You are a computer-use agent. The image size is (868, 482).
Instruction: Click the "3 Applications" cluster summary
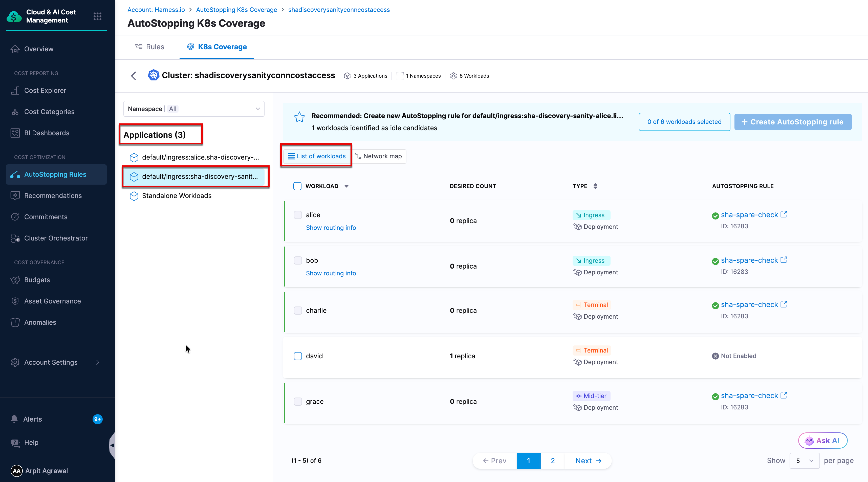pos(366,76)
